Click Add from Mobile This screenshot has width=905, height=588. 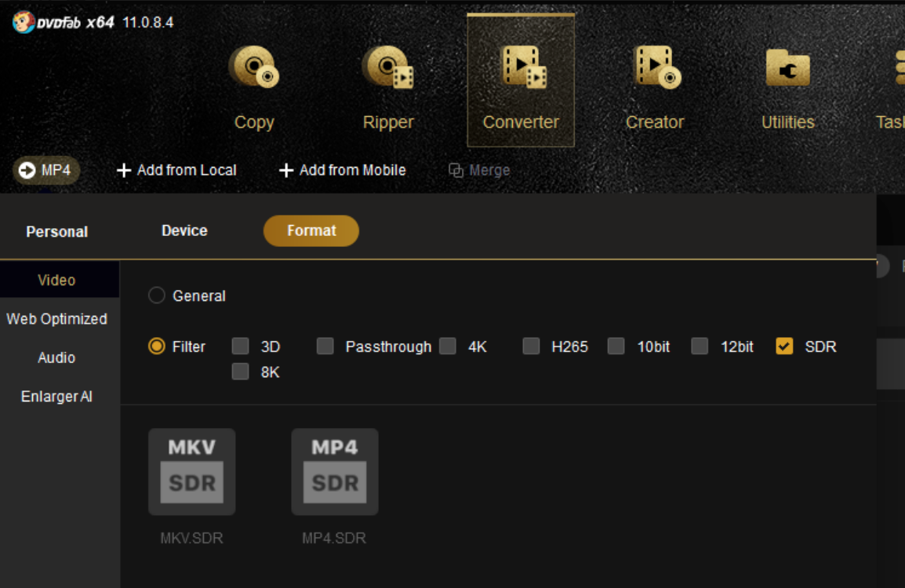pos(342,170)
